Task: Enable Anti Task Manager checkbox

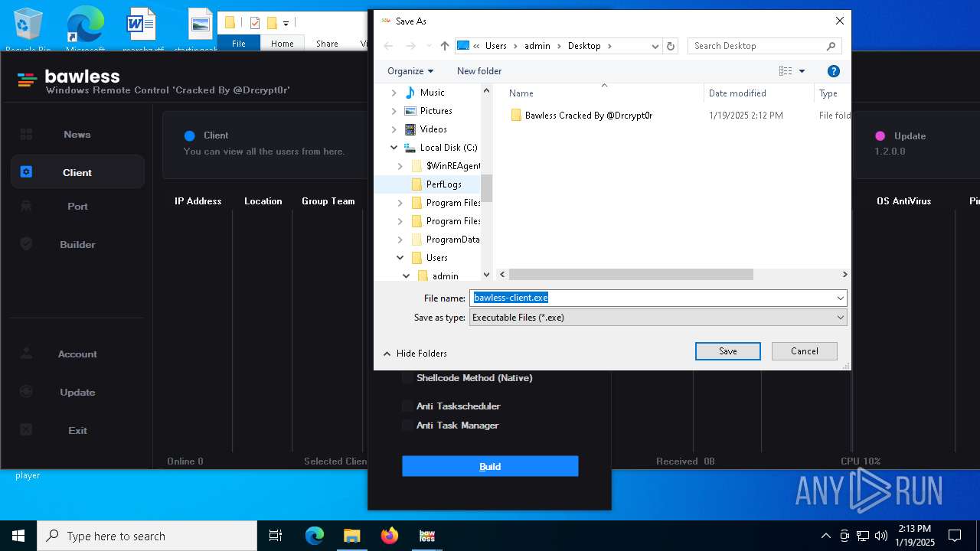Action: pos(407,425)
